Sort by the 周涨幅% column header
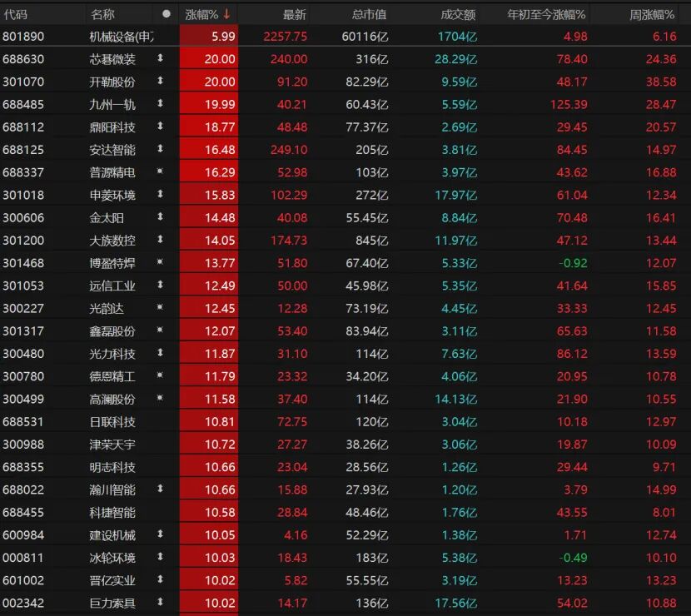Screen dimensions: 691x616 652,15
